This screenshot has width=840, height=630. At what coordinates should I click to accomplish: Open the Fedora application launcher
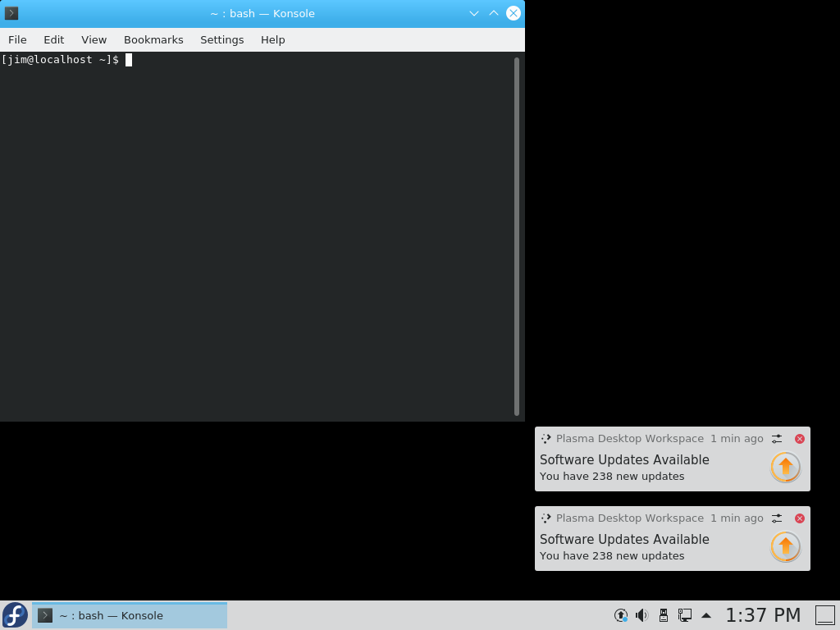[x=15, y=615]
